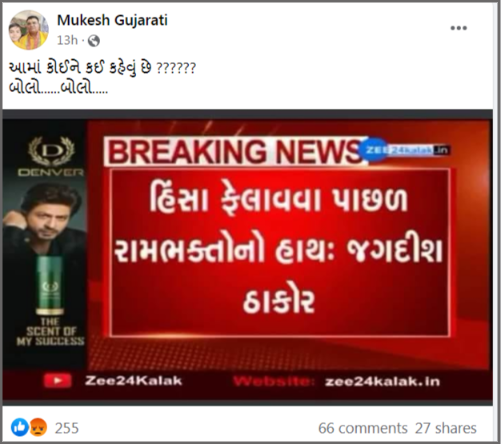Click the Breaking News banner headline
501x444 pixels.
point(233,152)
